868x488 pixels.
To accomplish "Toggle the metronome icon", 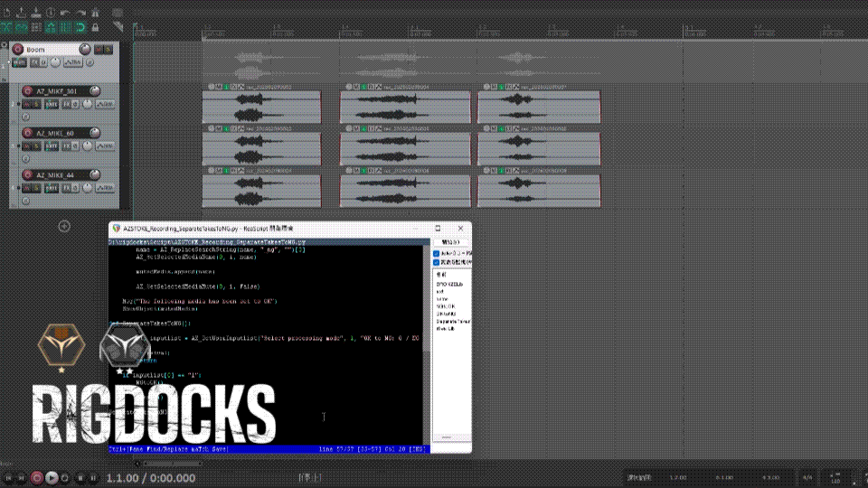I will click(x=95, y=12).
